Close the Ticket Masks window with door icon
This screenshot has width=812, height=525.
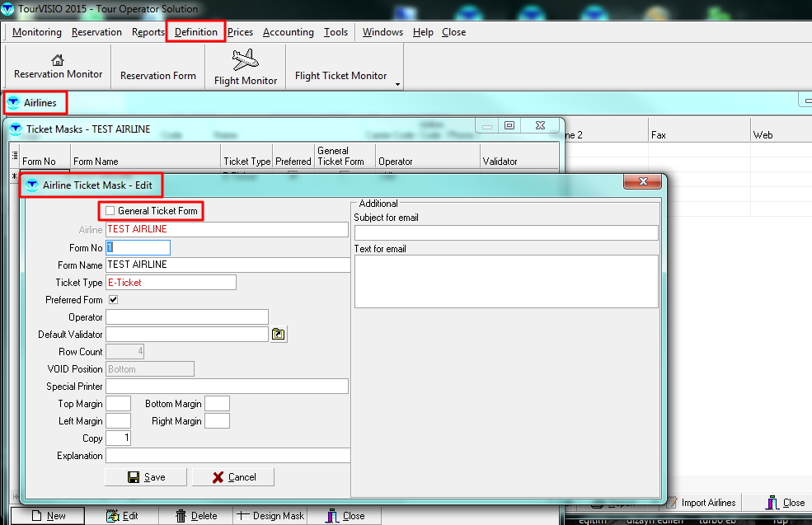click(x=332, y=516)
